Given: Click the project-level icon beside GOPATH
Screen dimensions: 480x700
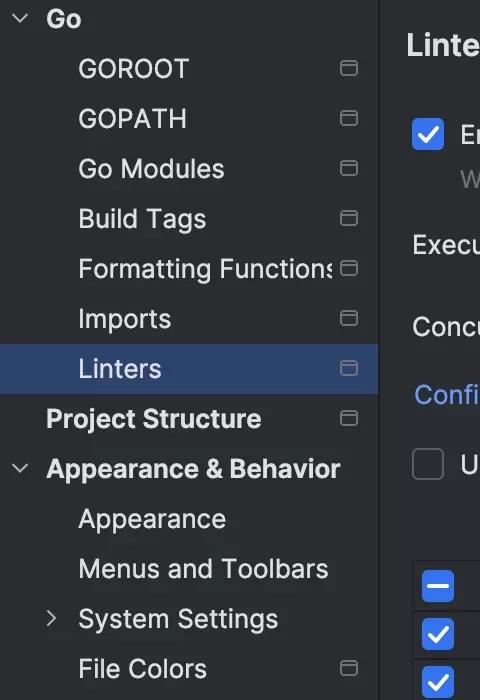Looking at the screenshot, I should (349, 118).
